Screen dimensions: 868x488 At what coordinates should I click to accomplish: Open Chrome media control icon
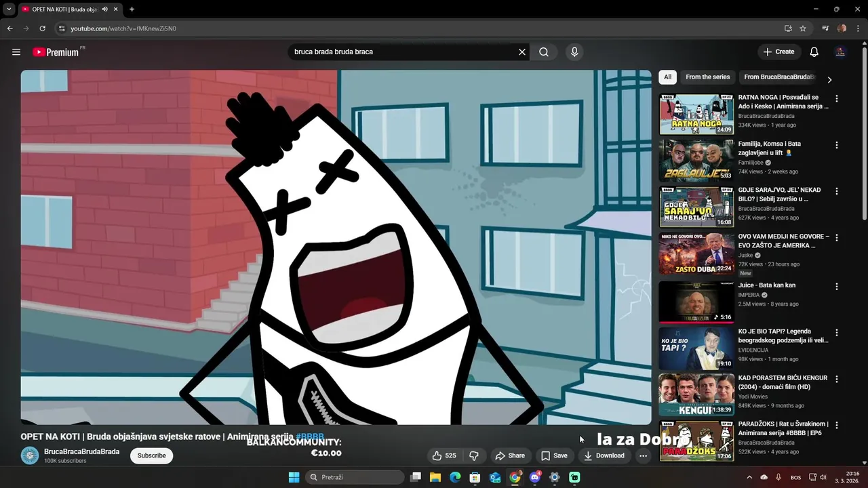pos(825,28)
